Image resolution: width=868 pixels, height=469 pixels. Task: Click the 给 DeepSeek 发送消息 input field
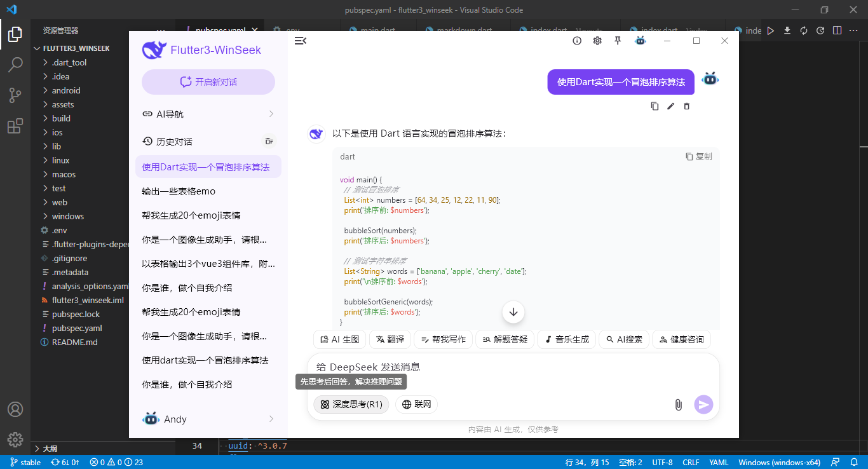(513, 367)
